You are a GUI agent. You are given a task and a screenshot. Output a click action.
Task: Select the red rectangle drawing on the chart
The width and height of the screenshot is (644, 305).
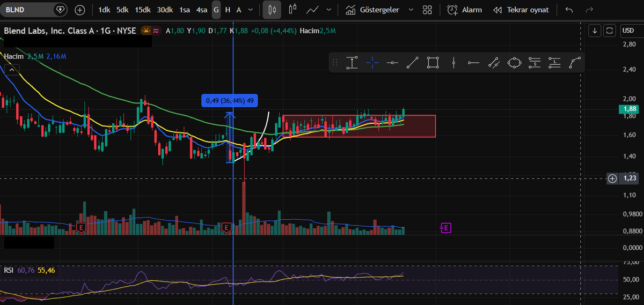click(x=358, y=126)
